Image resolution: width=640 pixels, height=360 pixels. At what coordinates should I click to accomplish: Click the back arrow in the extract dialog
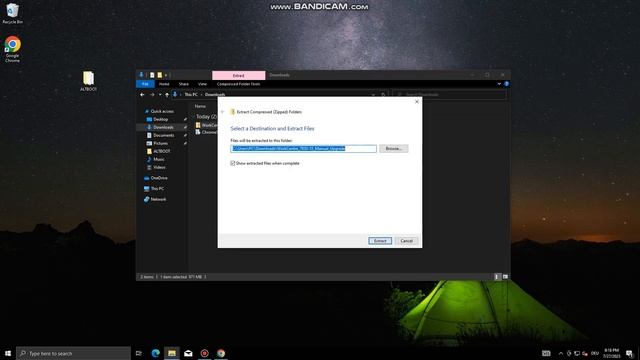[x=222, y=112]
